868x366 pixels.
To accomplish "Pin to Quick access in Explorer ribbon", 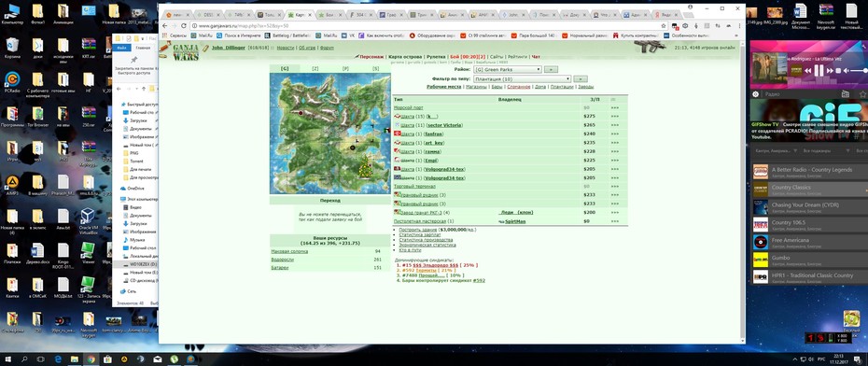I will pyautogui.click(x=134, y=64).
